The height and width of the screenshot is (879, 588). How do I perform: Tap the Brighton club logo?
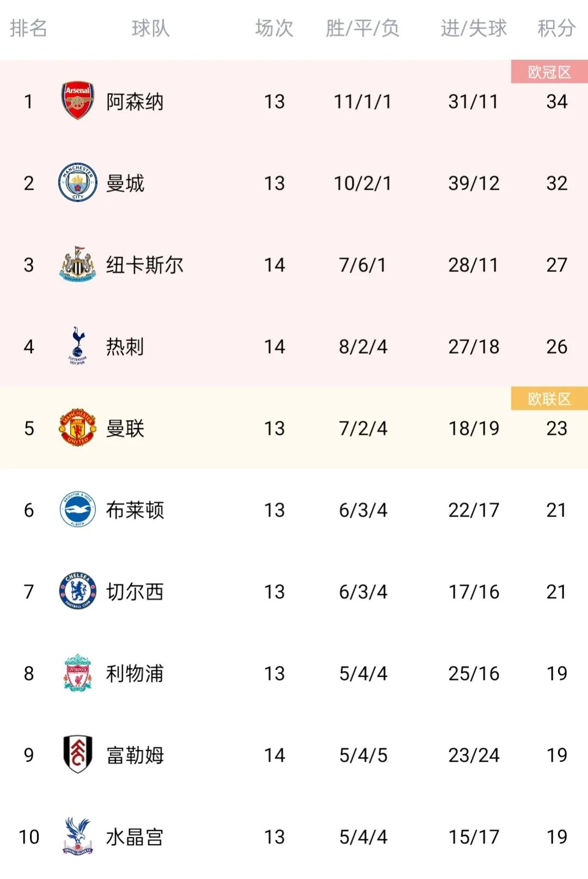point(77,510)
